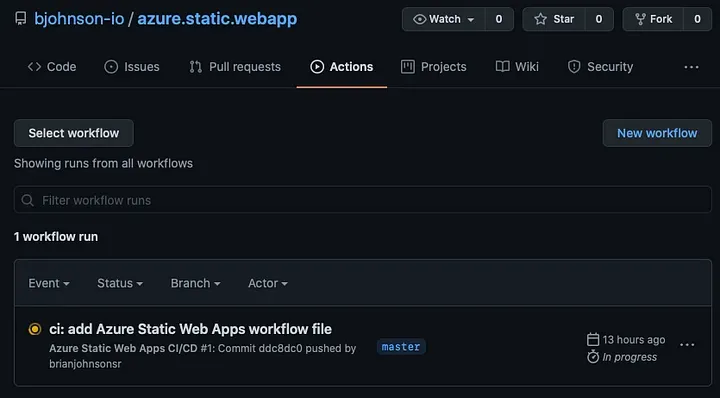Viewport: 720px width, 398px height.
Task: Select the Actions tab
Action: click(x=342, y=67)
